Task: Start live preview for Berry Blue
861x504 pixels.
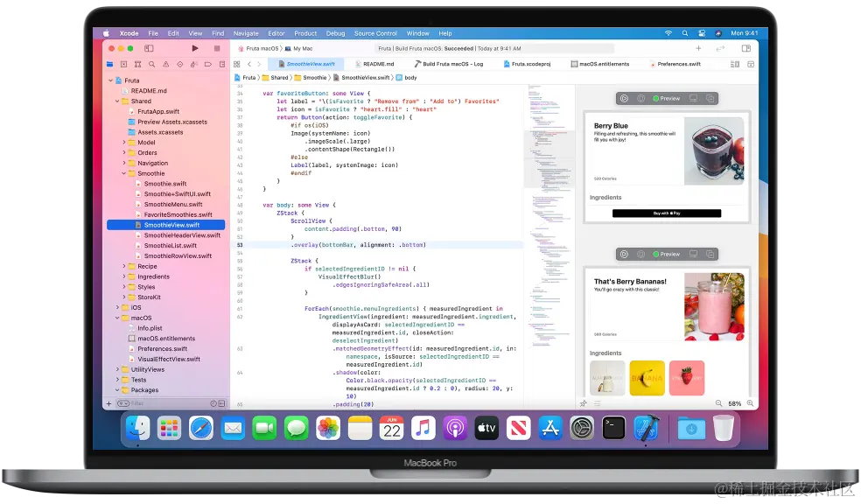Action: point(624,98)
